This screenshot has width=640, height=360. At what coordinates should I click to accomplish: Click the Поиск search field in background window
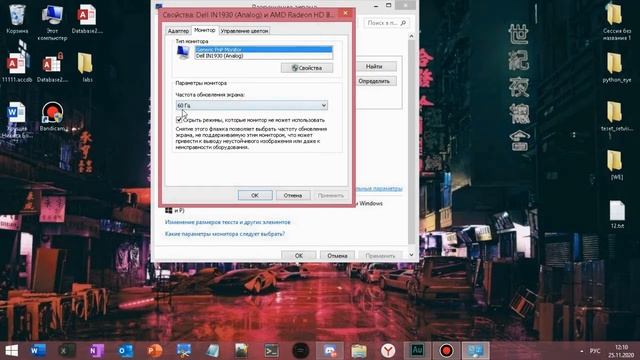tap(386, 23)
